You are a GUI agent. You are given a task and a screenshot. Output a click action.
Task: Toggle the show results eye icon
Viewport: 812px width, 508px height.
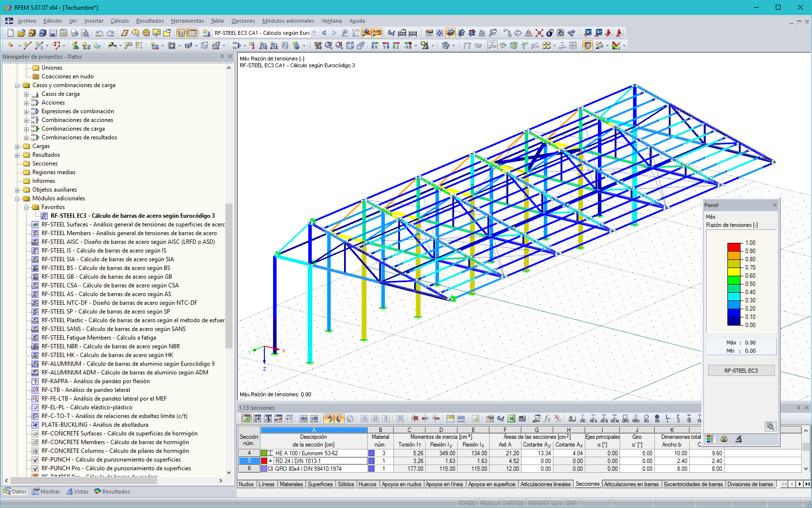pyautogui.click(x=366, y=33)
